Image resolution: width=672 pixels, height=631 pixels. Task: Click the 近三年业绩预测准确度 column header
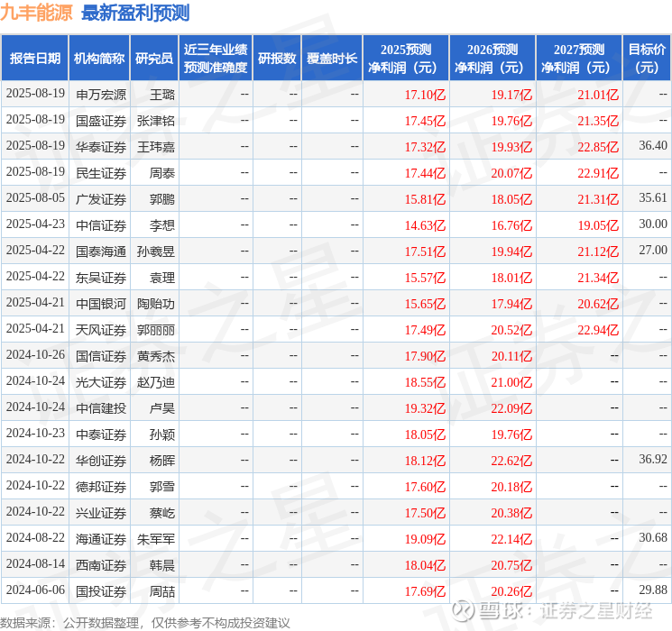click(x=216, y=59)
